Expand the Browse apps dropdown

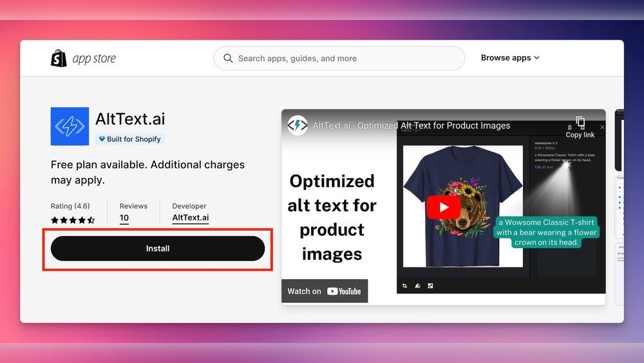click(x=510, y=58)
